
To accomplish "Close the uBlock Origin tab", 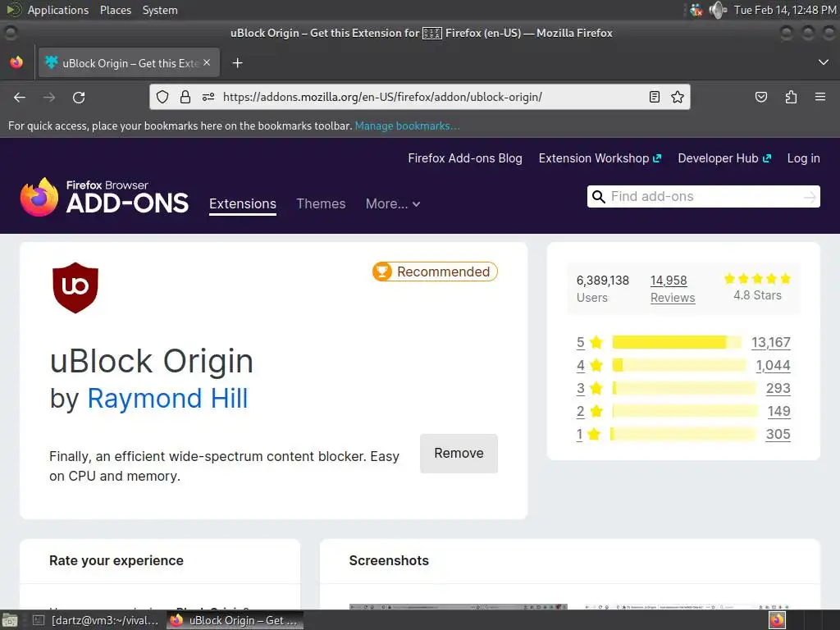I will point(207,62).
